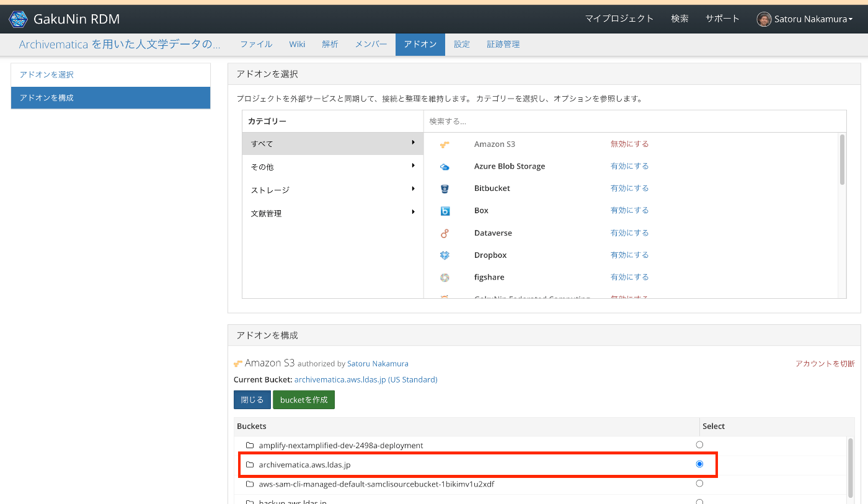The image size is (868, 504).
Task: Click the Azure Blob Storage cloud icon
Action: [x=445, y=167]
